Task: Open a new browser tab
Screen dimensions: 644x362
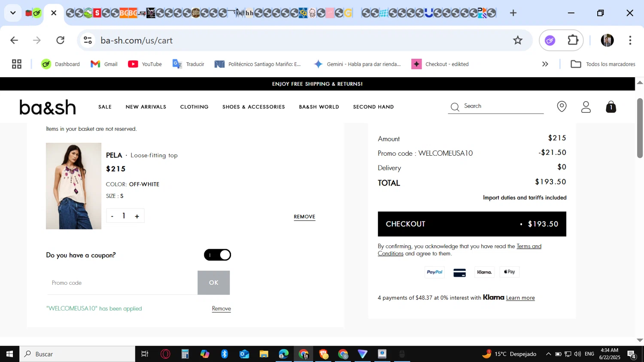Action: pyautogui.click(x=513, y=13)
